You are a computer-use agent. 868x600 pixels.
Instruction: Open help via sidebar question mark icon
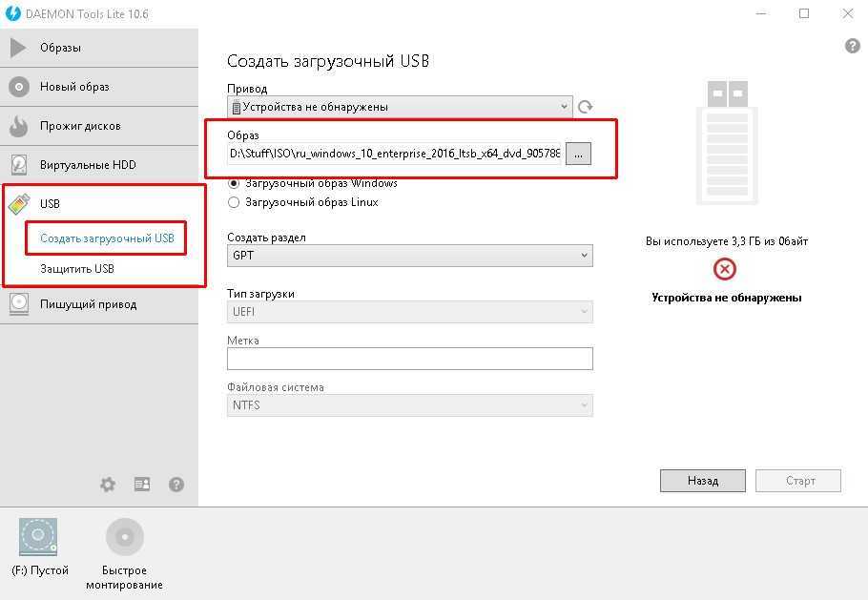[x=176, y=485]
